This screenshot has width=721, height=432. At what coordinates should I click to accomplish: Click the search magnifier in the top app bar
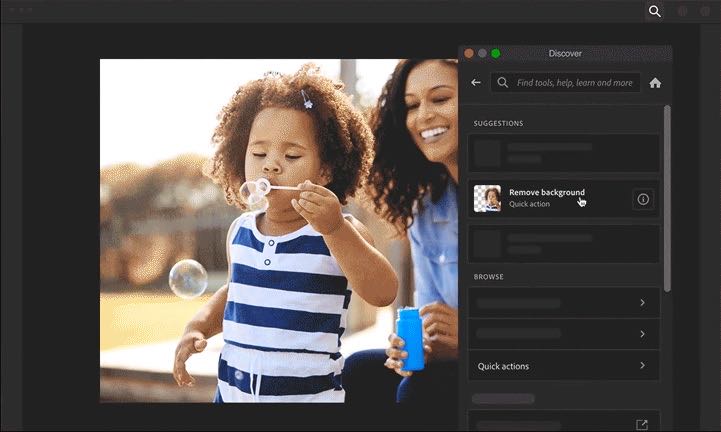(x=654, y=11)
